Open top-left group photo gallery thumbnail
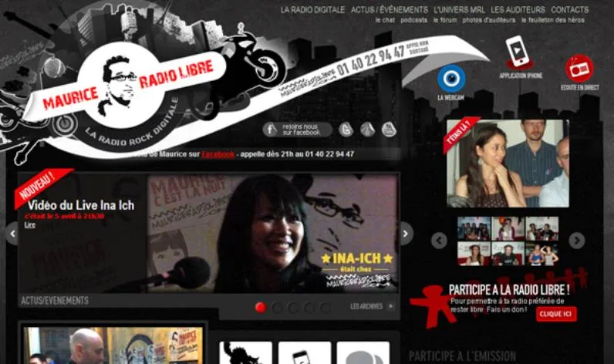The width and height of the screenshot is (614, 364). click(x=474, y=228)
